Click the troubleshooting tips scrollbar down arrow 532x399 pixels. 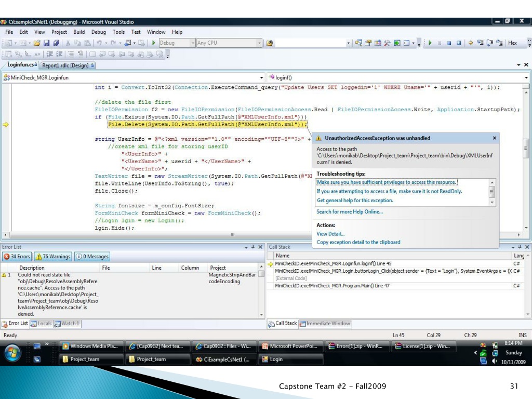492,203
